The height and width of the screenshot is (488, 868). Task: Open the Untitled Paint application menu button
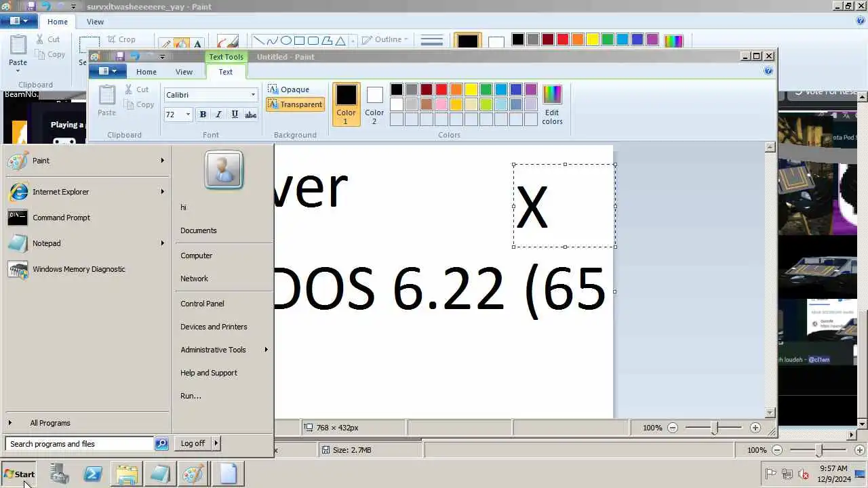tap(108, 71)
